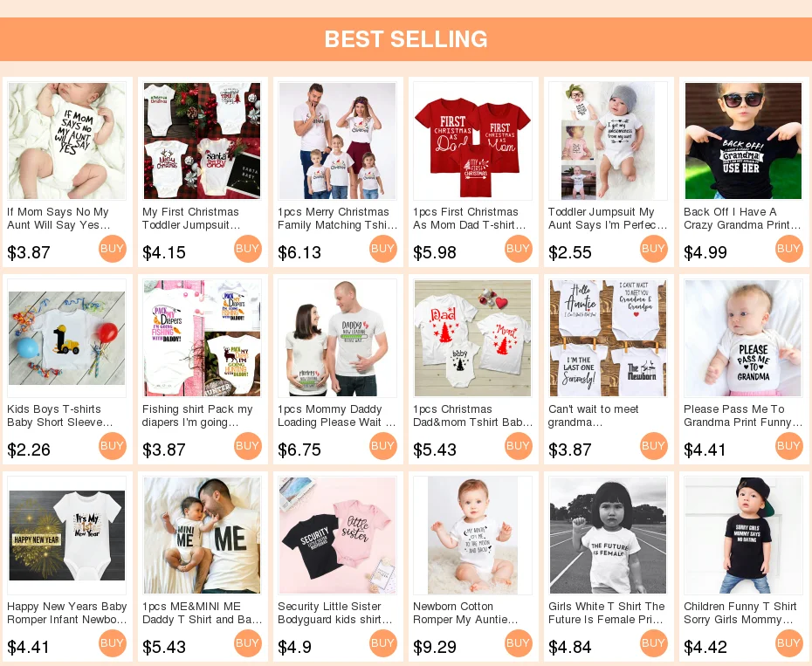The width and height of the screenshot is (812, 666).
Task: View Security Little Sister product picture
Action: [x=338, y=535]
